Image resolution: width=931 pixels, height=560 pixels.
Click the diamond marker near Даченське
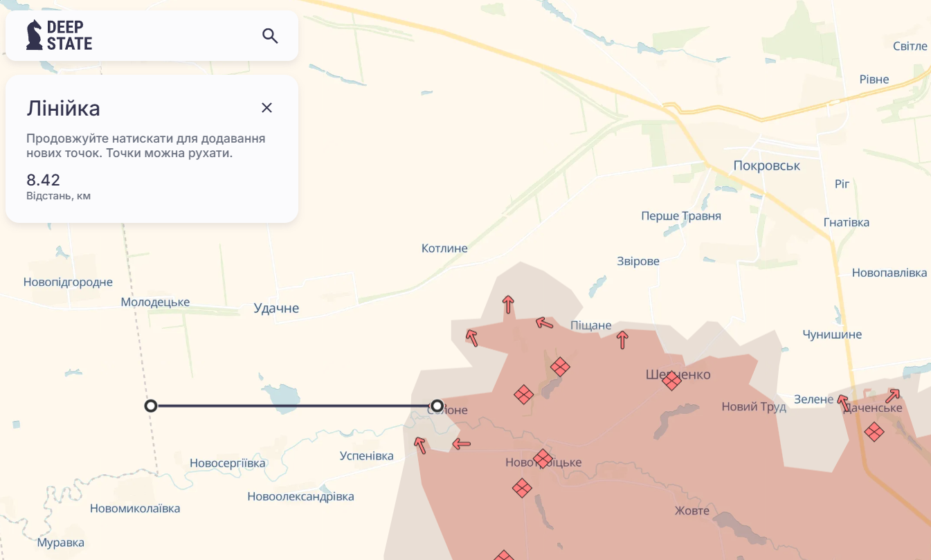tap(874, 431)
